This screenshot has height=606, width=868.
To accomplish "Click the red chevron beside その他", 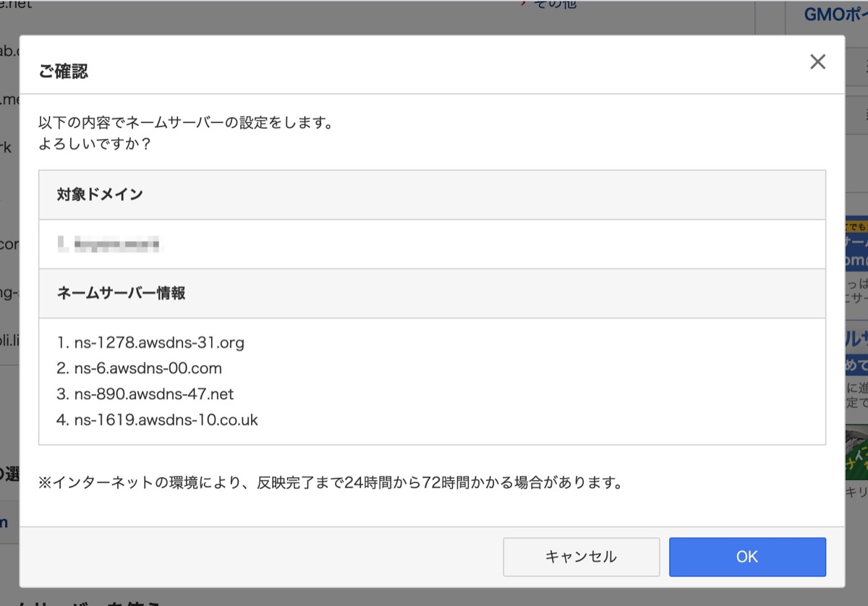I will [x=522, y=5].
